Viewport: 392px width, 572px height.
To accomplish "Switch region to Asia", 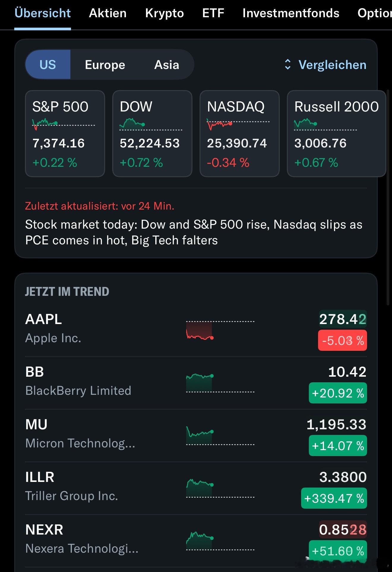I will 167,65.
